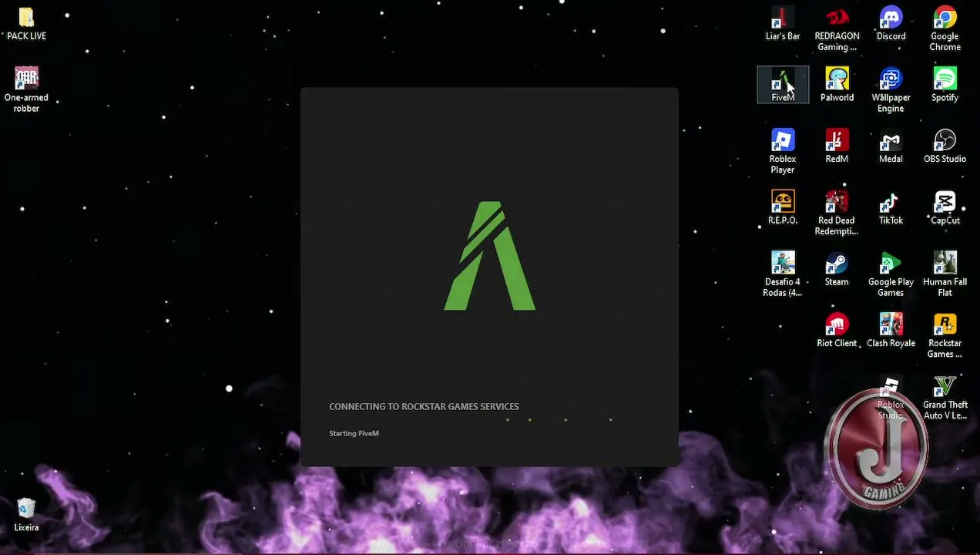Click the loading progress dots in FiveM window
This screenshot has height=555, width=980.
pos(559,420)
